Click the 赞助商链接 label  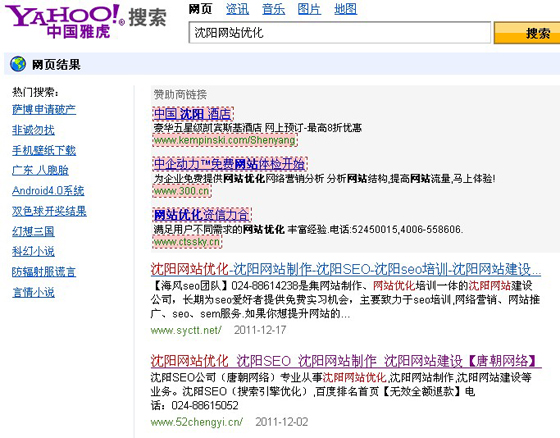pos(180,94)
